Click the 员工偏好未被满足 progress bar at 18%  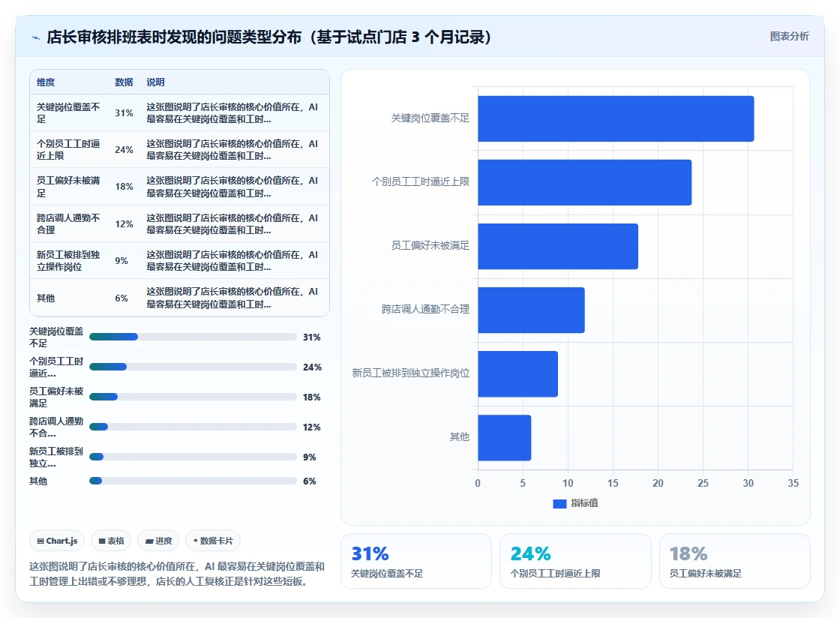tap(193, 397)
